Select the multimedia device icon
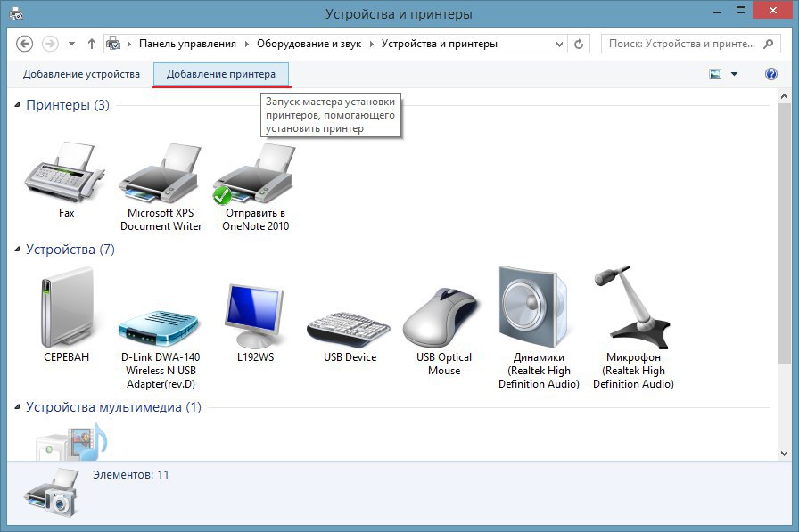 point(71,442)
